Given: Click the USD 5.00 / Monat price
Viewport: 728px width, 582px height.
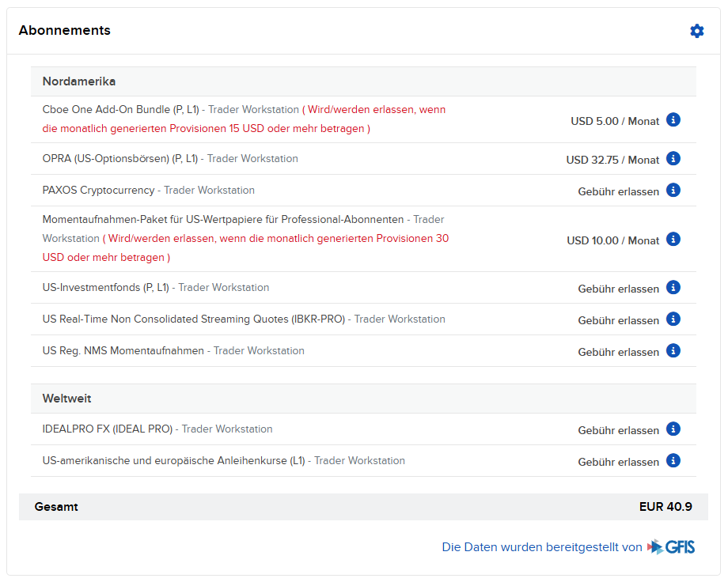Looking at the screenshot, I should point(615,121).
